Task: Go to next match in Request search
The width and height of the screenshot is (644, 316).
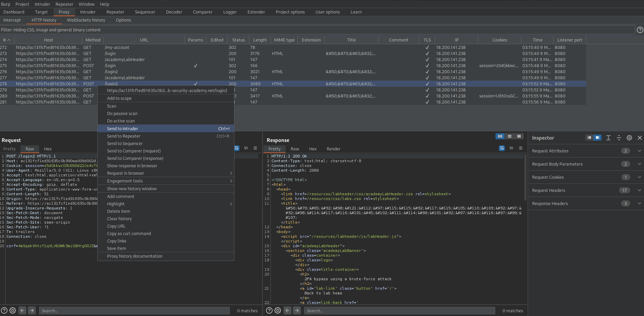Action: tap(32, 311)
